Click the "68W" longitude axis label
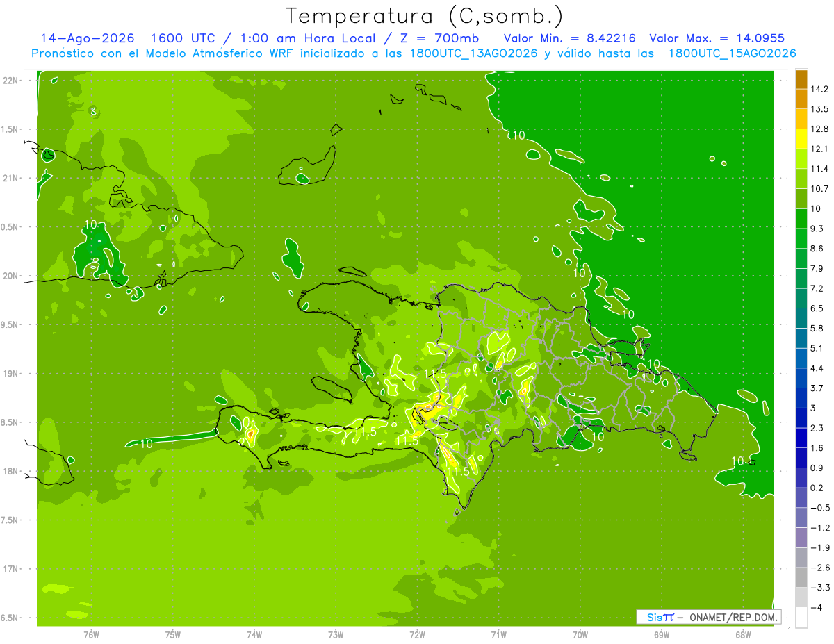Screen dimensions: 834x644 [x=743, y=635]
